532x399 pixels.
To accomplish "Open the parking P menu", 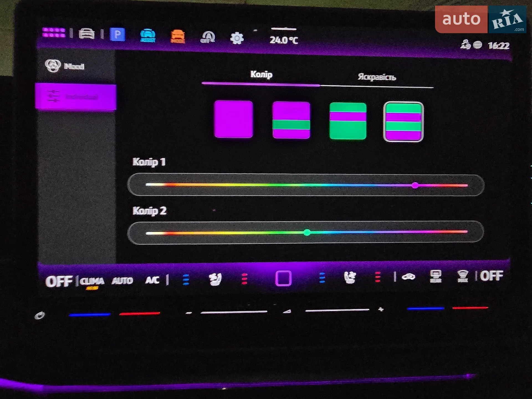I will (x=117, y=35).
